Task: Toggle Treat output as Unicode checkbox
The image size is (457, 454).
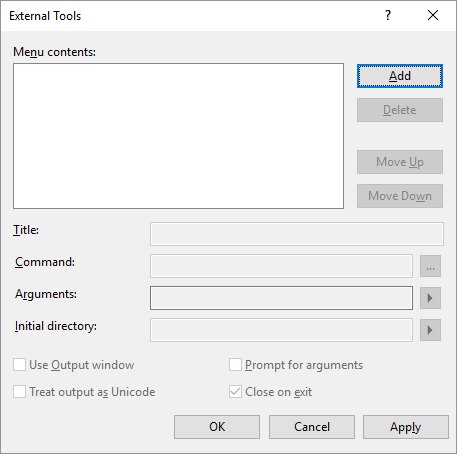Action: click(x=19, y=392)
